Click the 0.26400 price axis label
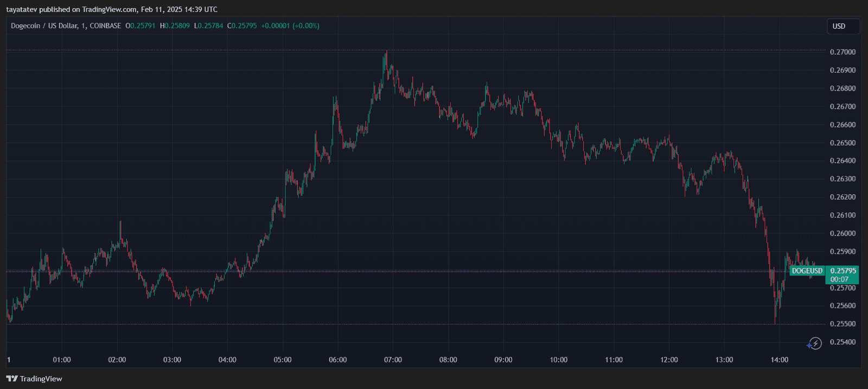The image size is (868, 389). [843, 161]
